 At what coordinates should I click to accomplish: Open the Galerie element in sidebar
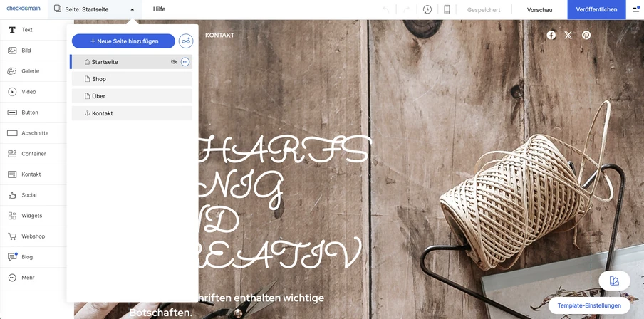point(13,71)
